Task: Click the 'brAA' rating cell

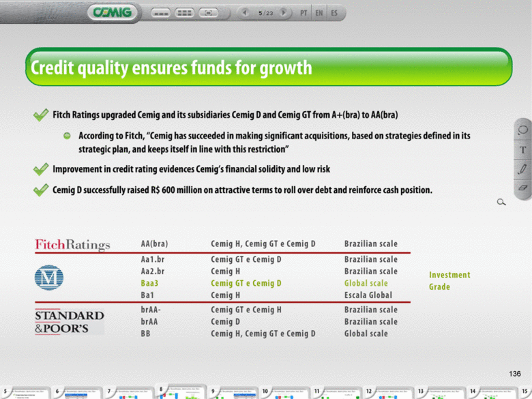Action: [x=149, y=322]
